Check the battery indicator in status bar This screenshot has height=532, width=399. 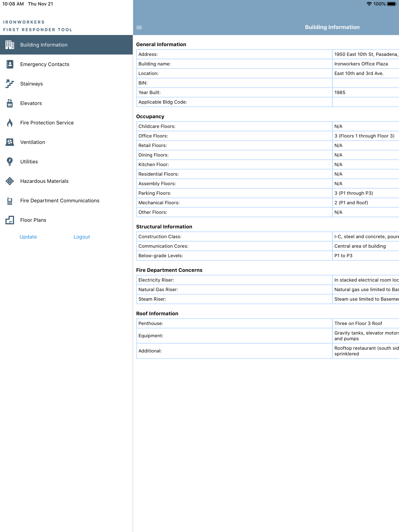(392, 4)
